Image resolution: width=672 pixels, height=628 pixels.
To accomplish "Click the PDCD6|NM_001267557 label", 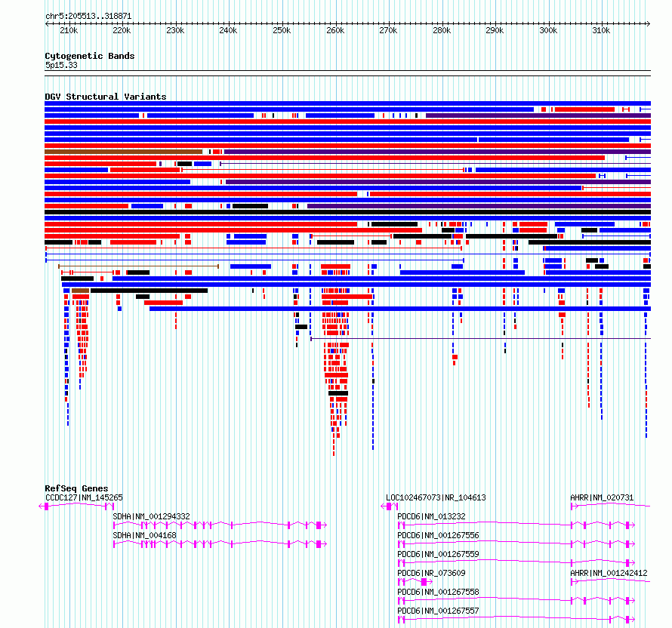I will click(438, 611).
